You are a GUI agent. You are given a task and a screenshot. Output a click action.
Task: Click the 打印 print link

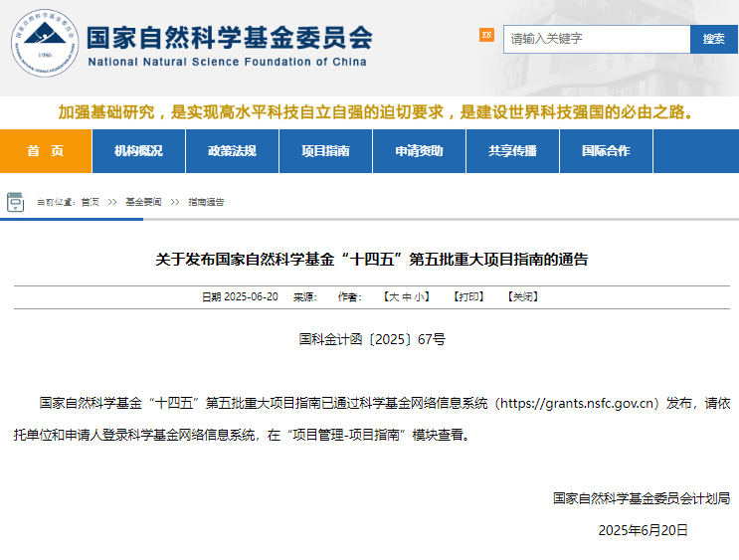[468, 297]
